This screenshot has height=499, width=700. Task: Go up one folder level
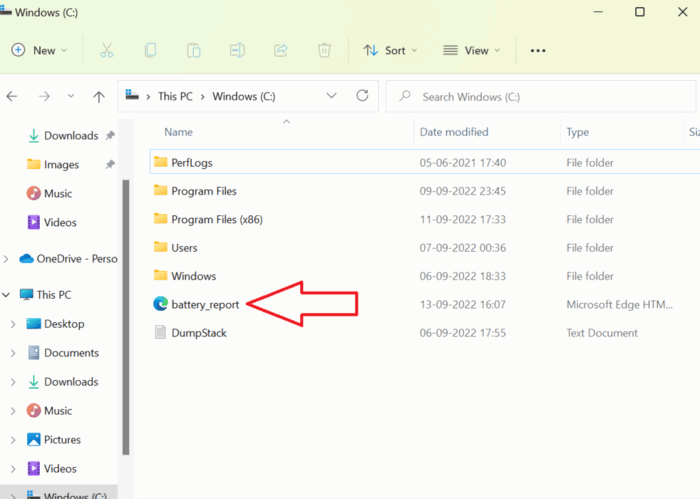tap(99, 96)
